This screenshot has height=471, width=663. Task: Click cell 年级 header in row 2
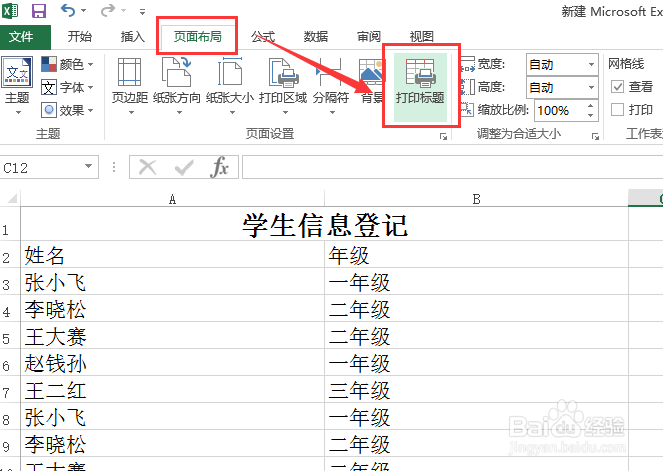click(476, 254)
